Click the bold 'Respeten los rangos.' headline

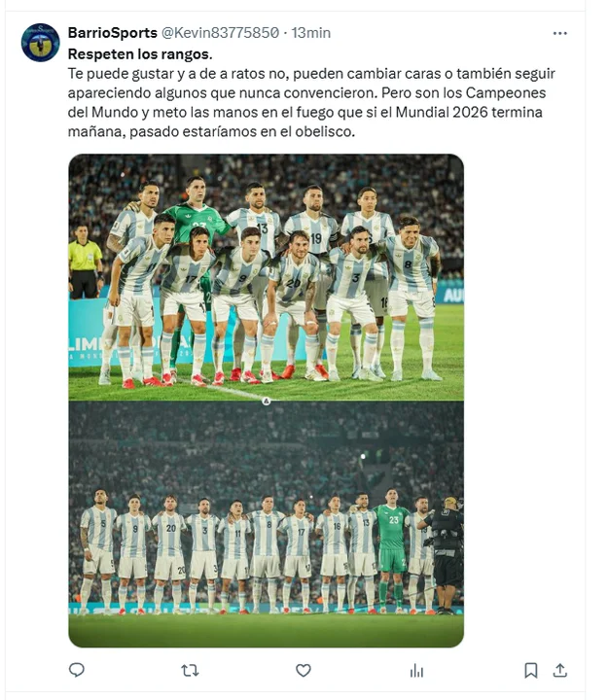[x=140, y=54]
